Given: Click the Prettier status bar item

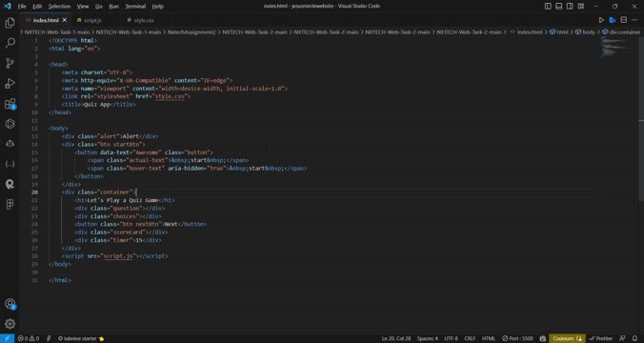Looking at the screenshot, I should coord(601,338).
